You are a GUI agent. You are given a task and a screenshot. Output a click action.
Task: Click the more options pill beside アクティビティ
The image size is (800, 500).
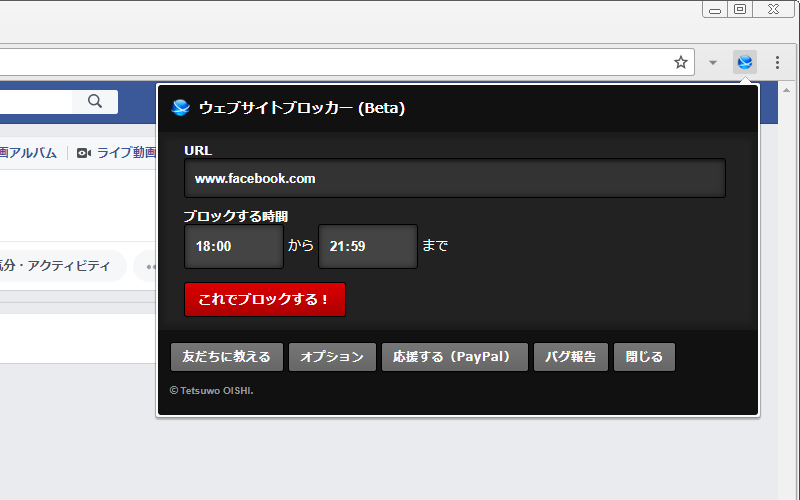pyautogui.click(x=145, y=266)
